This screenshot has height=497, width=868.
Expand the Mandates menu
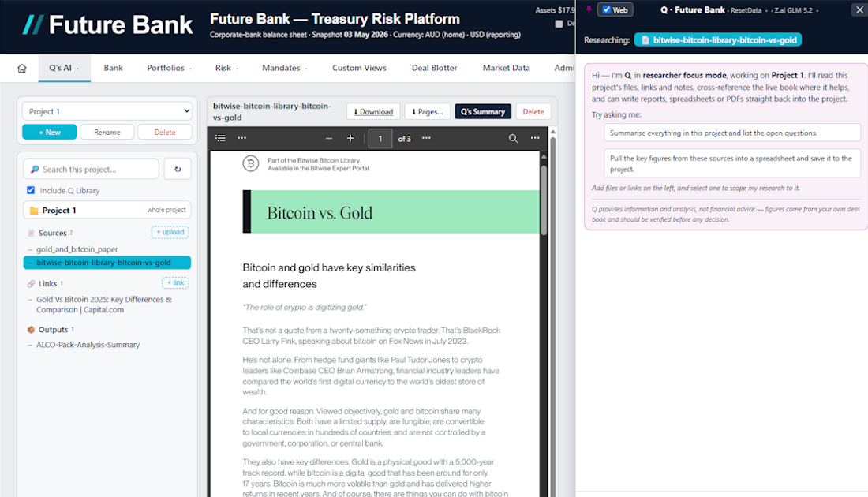(x=285, y=68)
